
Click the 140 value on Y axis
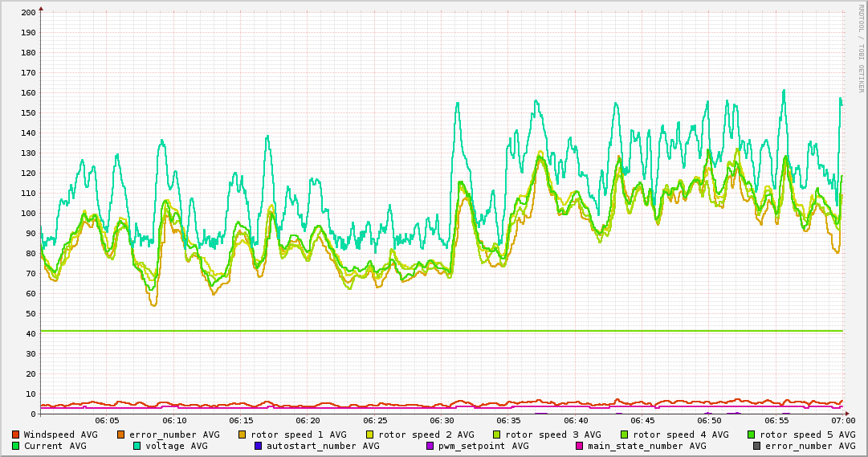27,133
